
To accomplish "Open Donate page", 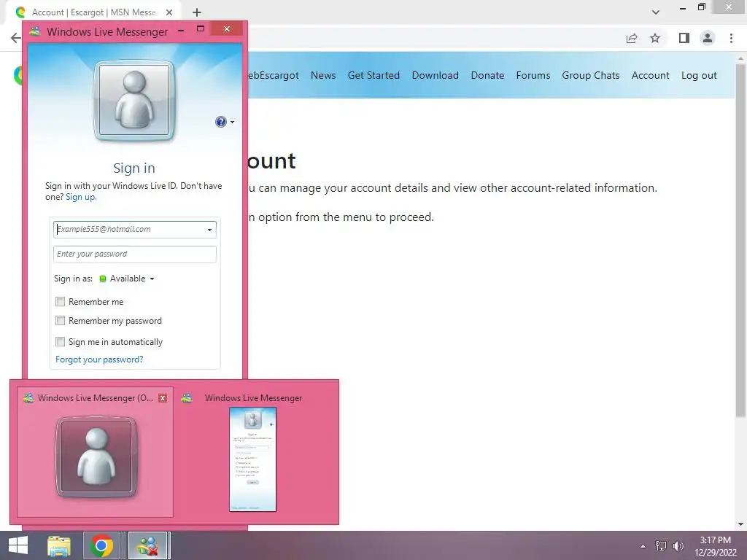I will pyautogui.click(x=487, y=75).
